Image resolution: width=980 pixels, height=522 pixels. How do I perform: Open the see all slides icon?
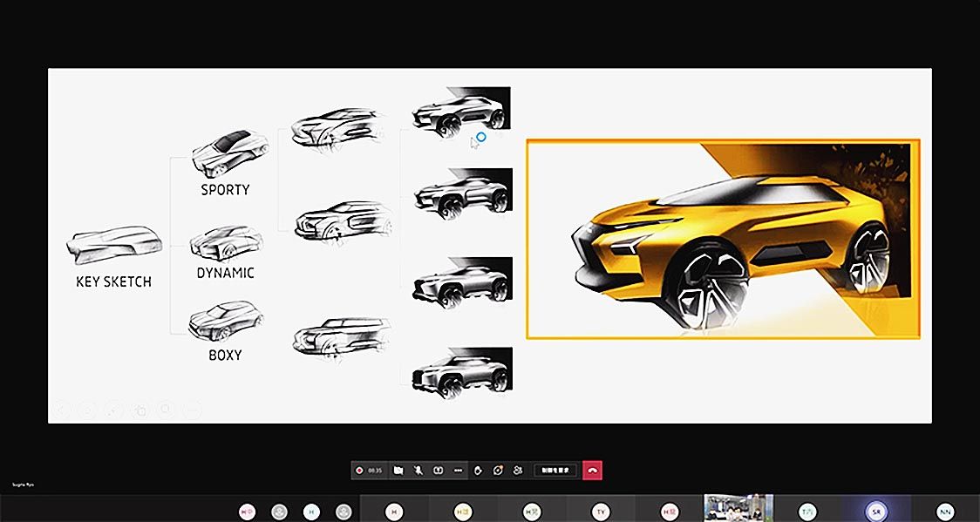click(x=140, y=409)
